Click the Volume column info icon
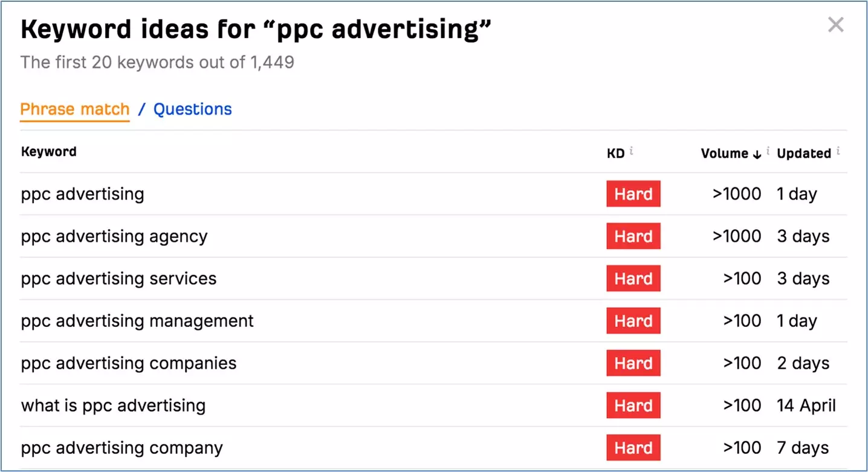 click(768, 150)
